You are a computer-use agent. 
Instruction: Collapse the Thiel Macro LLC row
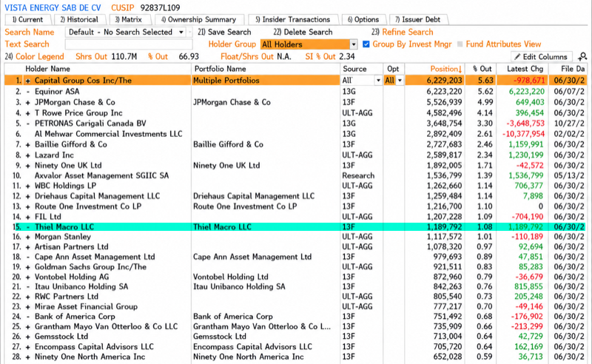pos(28,227)
